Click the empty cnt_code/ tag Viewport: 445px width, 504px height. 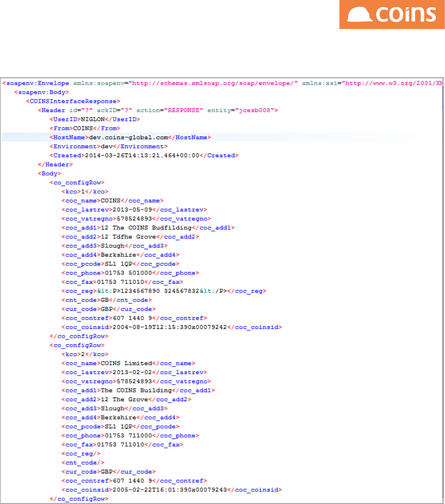point(83,463)
